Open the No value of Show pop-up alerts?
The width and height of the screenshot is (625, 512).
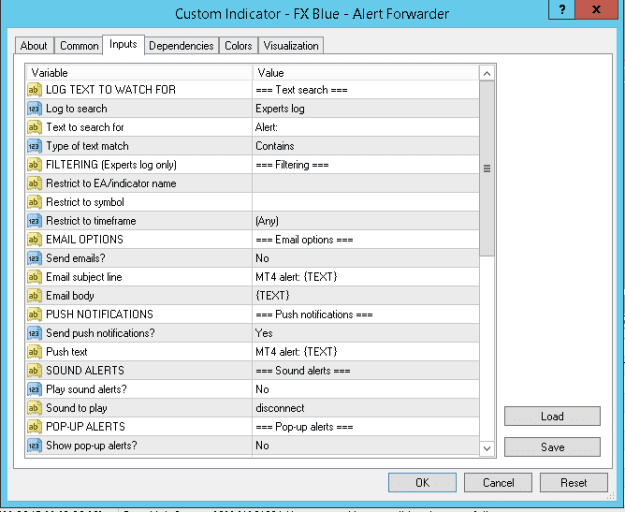point(366,445)
